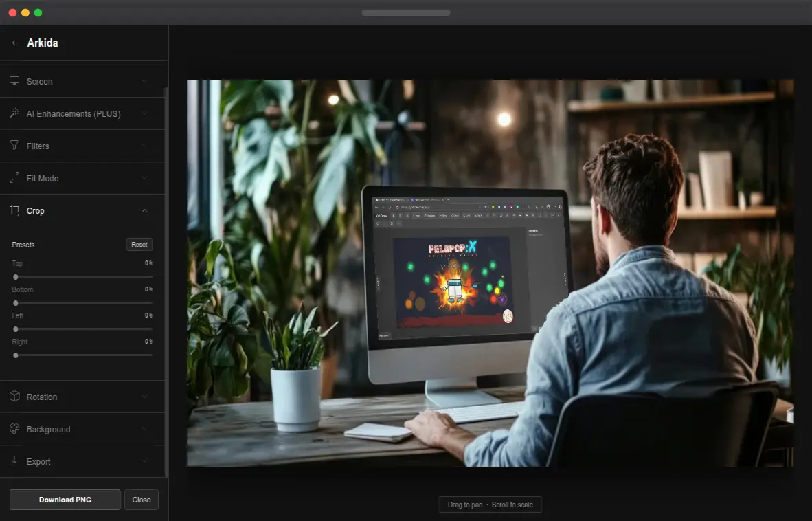
Task: Click the Top crop 0% value
Action: tap(148, 263)
